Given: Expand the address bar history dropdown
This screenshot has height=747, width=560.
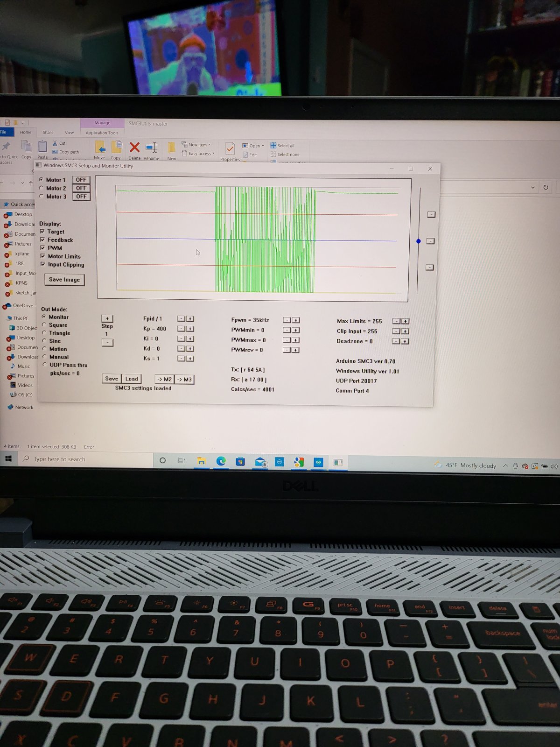Looking at the screenshot, I should (533, 187).
